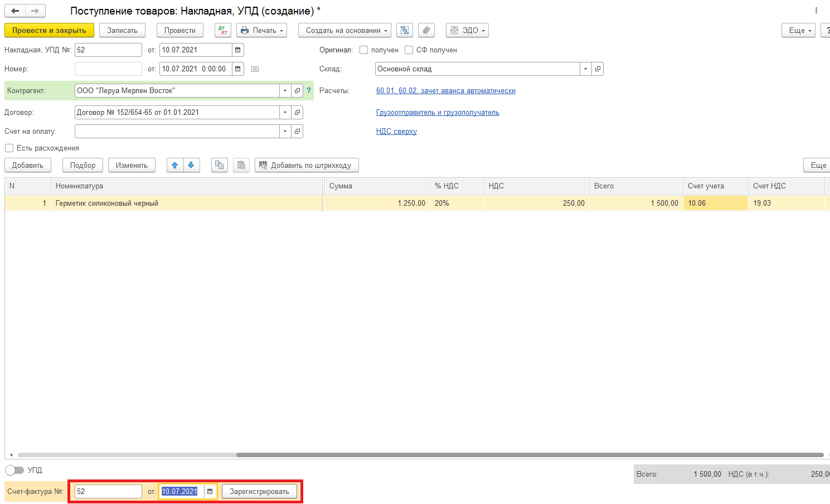Screen dimensions: 830x504
Task: Click the document structure icon beside Создать на основании
Action: click(405, 31)
